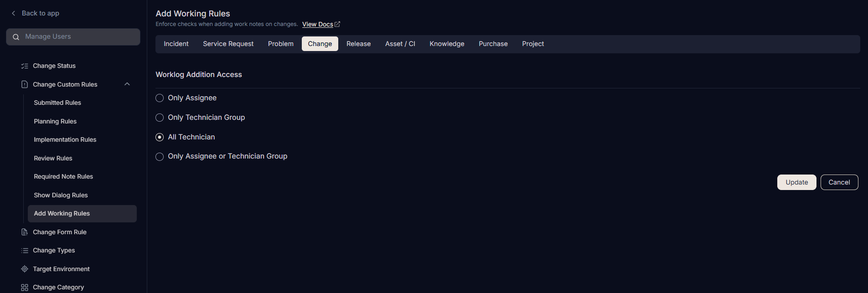The image size is (868, 293).
Task: Click the Change Types list icon
Action: (x=25, y=251)
